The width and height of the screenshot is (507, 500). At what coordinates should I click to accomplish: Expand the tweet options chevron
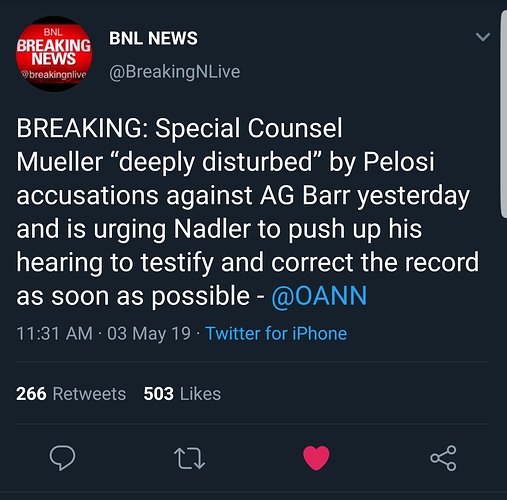483,37
